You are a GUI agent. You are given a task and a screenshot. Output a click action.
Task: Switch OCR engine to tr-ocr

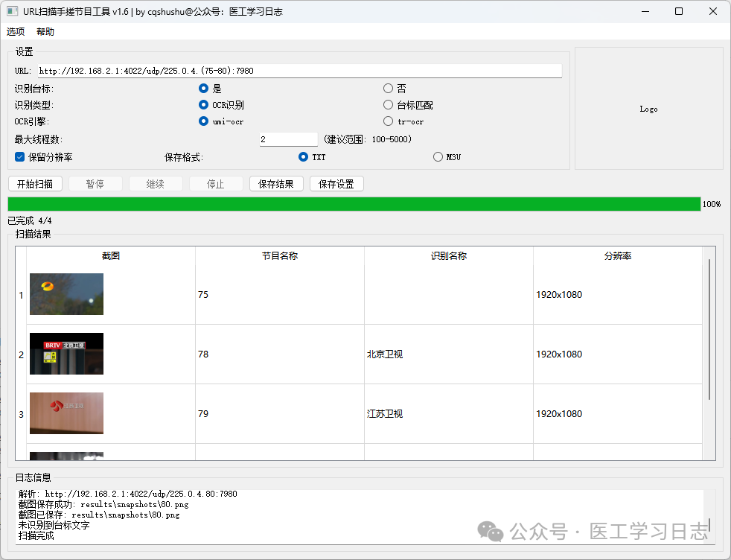click(388, 121)
